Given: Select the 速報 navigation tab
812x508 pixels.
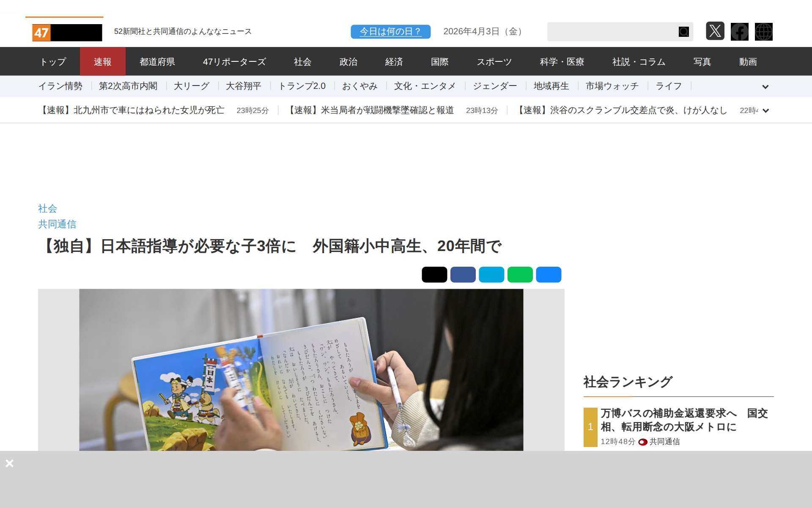Looking at the screenshot, I should (102, 62).
